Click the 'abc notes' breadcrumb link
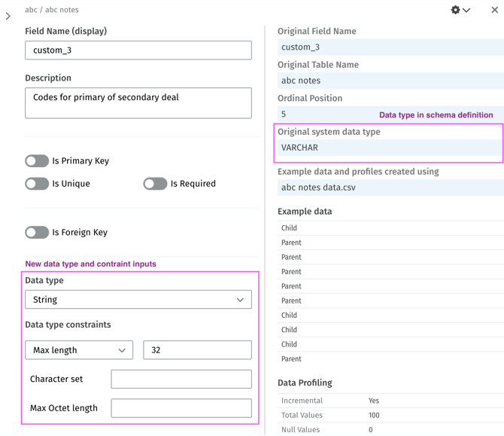The height and width of the screenshot is (436, 504). (x=62, y=10)
